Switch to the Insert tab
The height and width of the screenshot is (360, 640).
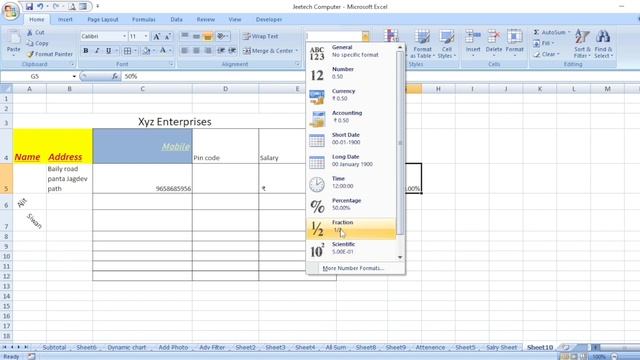pyautogui.click(x=65, y=20)
